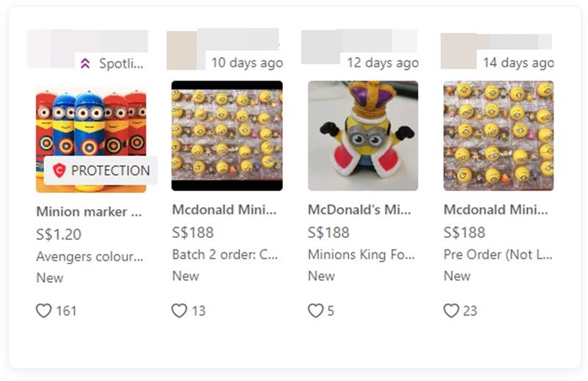Image resolution: width=588 pixels, height=381 pixels.
Task: Like the Minion marker listing heart
Action: 44,311
